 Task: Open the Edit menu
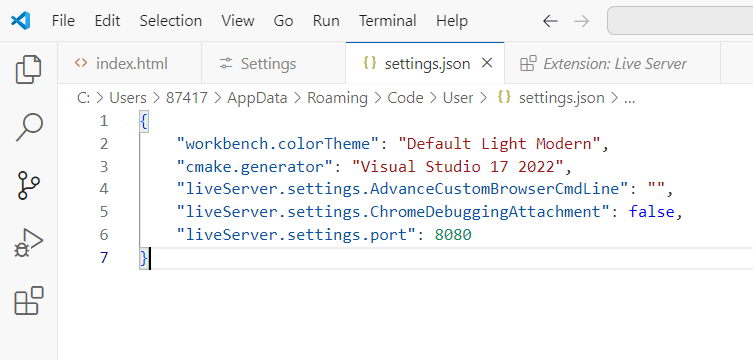pyautogui.click(x=108, y=21)
